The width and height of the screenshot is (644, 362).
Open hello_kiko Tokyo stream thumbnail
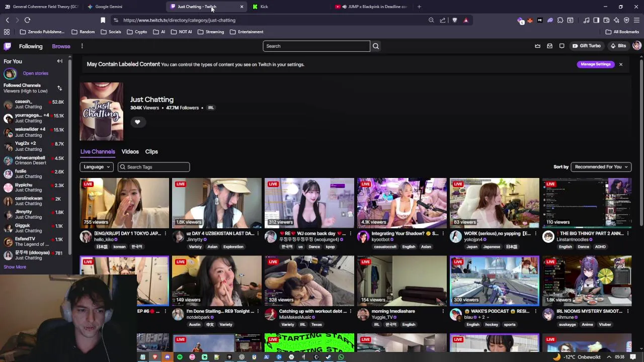coord(124,203)
